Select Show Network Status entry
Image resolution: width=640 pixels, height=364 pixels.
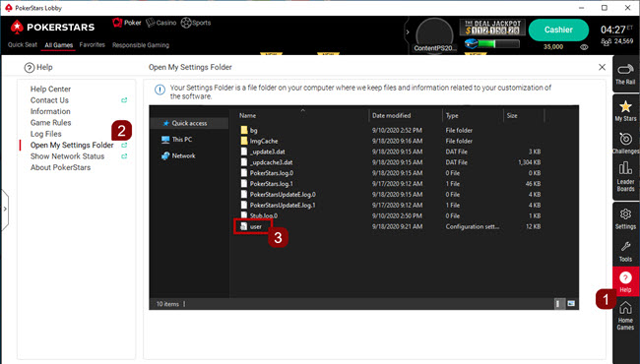[x=67, y=156]
